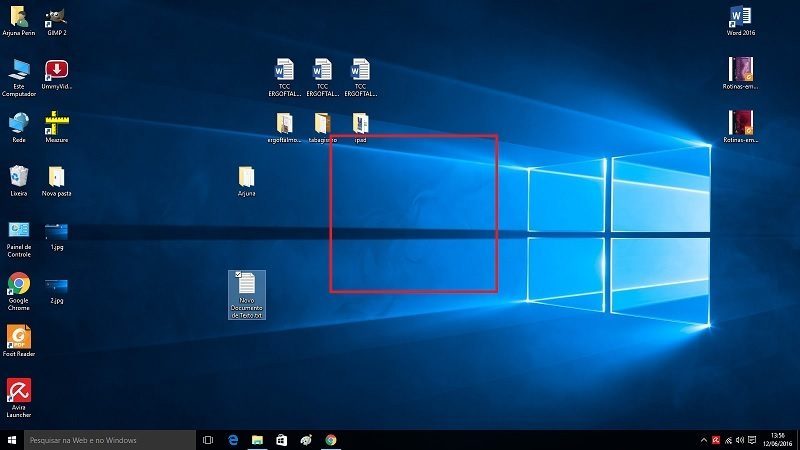Open the network connections tray icon
Viewport: 800px width, 450px height.
pyautogui.click(x=729, y=440)
